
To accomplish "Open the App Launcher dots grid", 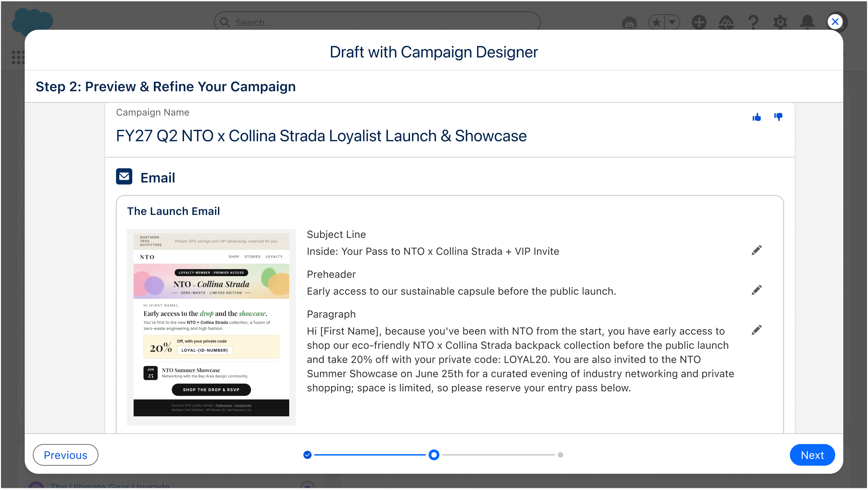I will [18, 57].
